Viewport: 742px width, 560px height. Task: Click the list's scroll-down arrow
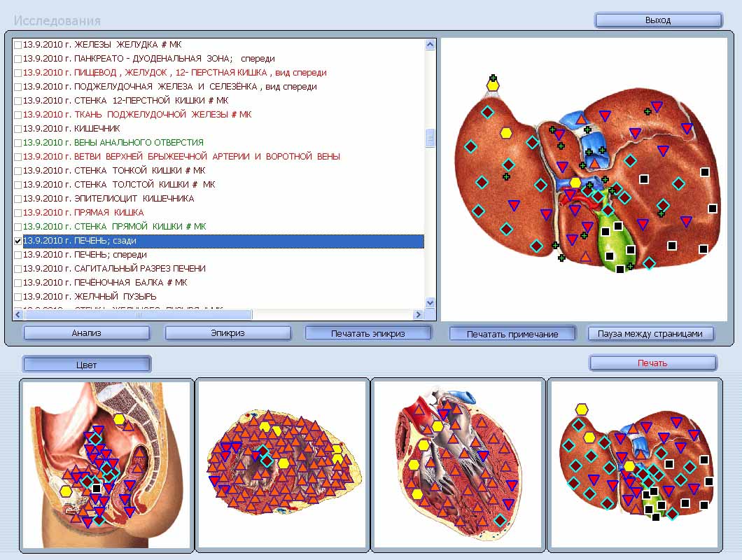click(x=430, y=303)
